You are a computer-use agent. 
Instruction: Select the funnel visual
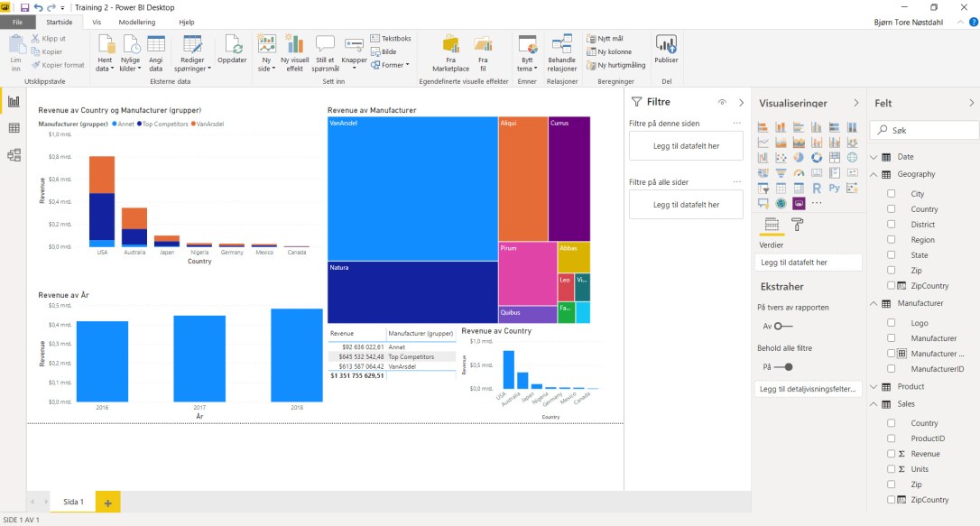(x=781, y=173)
